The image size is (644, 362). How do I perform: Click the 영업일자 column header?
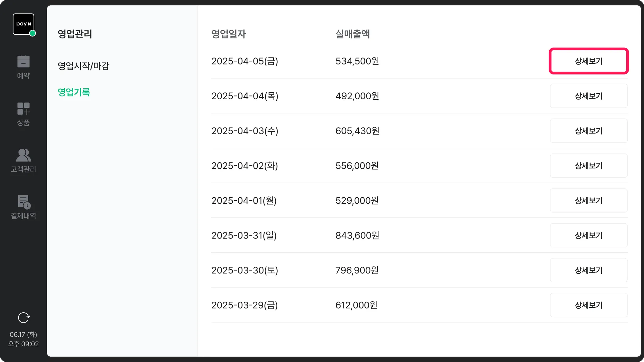click(x=229, y=34)
